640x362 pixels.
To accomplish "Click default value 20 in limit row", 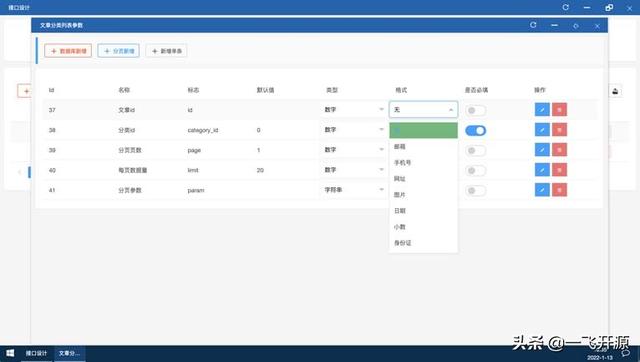I will (x=260, y=170).
